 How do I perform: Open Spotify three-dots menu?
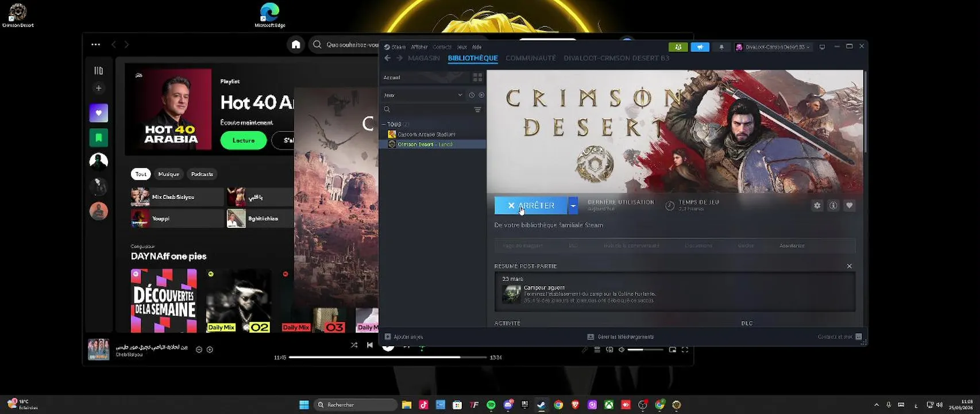(x=95, y=44)
